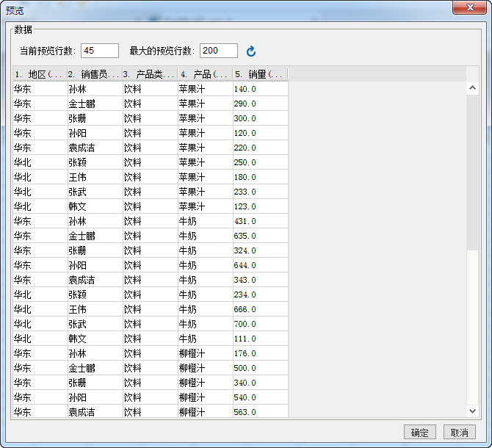
Task: Select the 4. 产品 column header
Action: 206,74
